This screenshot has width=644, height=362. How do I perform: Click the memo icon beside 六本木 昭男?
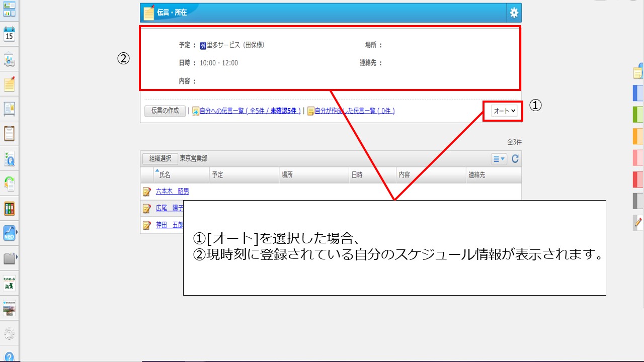(147, 192)
